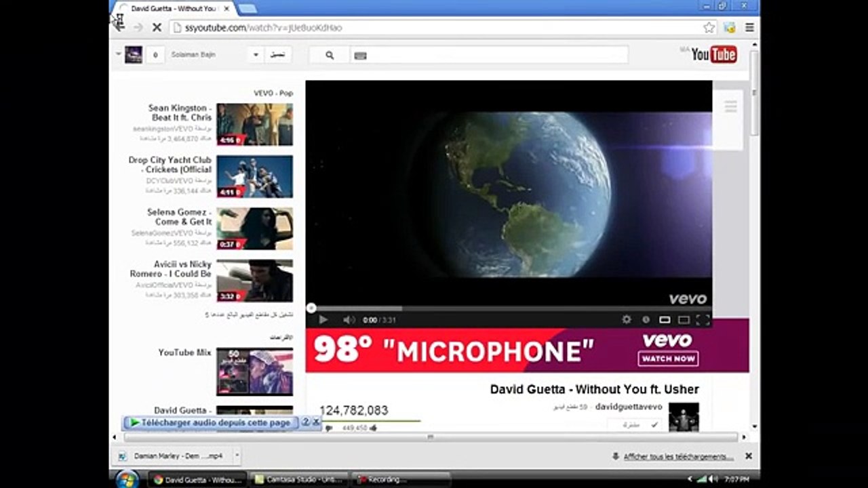Switch to Recording taskbar item

[x=401, y=479]
